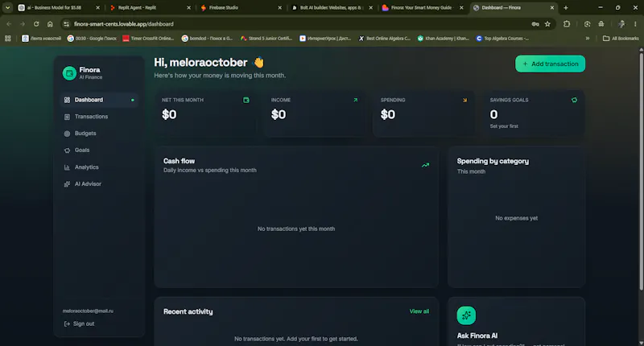Screen dimensions: 644x346
Task: Click the Finora wallet logo icon
Action: click(x=69, y=73)
